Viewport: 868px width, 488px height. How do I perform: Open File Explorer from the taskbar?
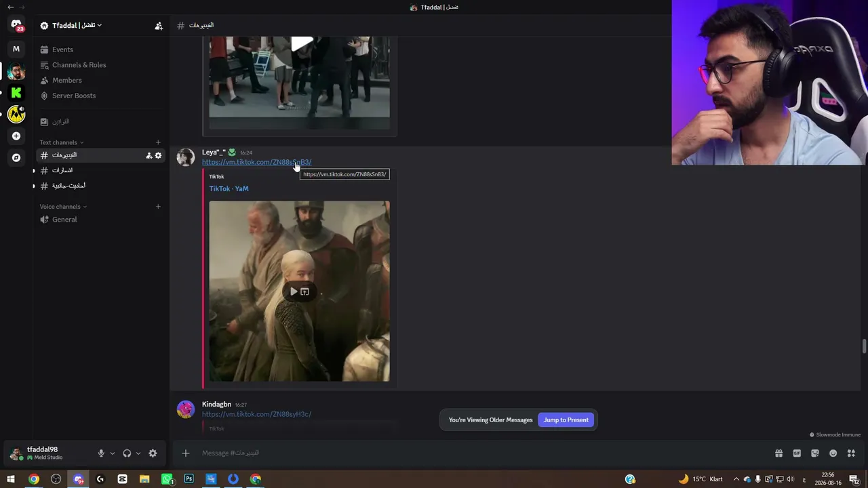coord(144,479)
